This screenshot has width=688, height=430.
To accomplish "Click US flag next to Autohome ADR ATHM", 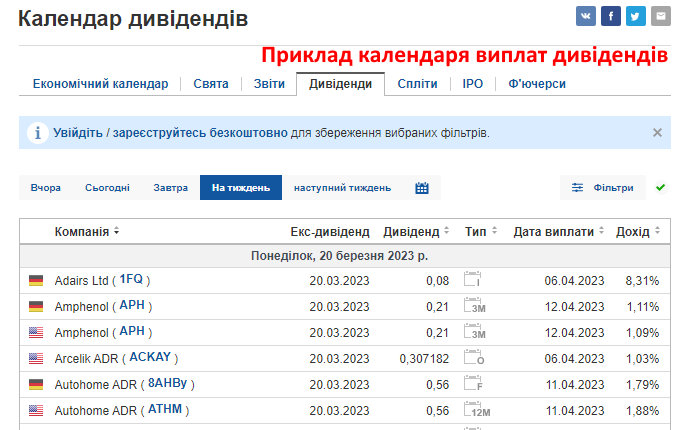I will click(36, 411).
